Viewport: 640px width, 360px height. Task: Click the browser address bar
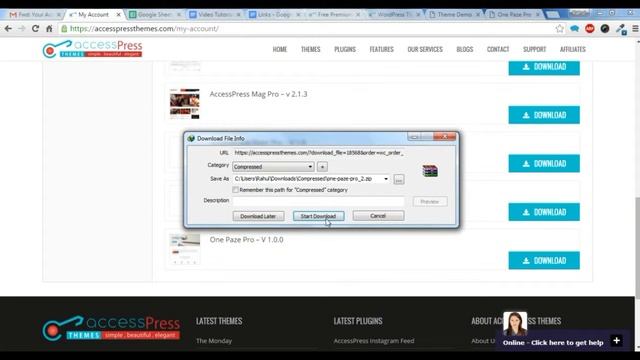tap(306, 29)
